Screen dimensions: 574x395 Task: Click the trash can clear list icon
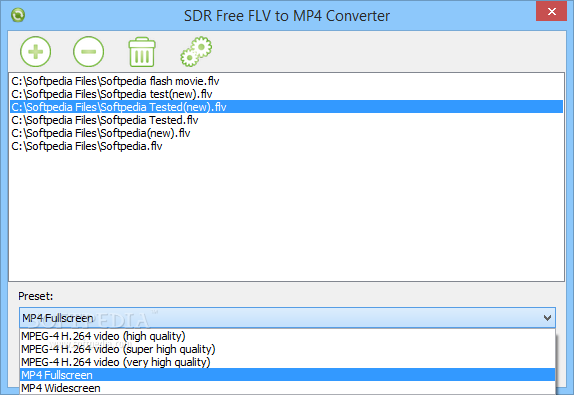point(142,52)
